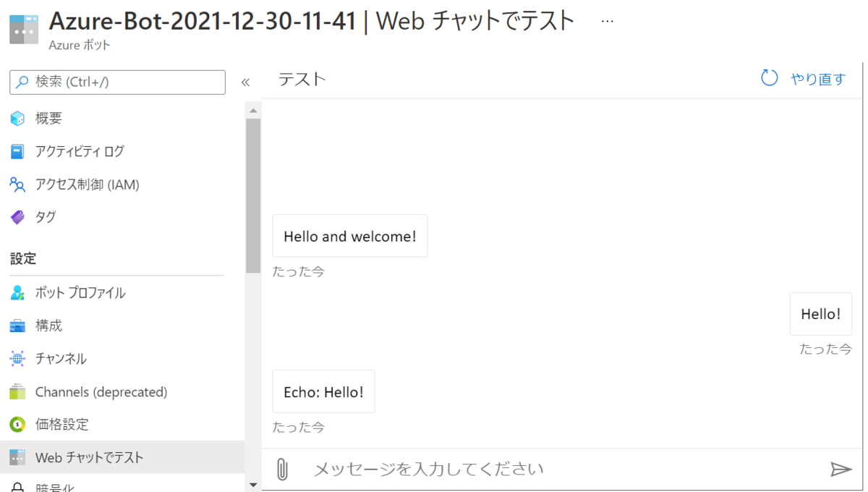Image resolution: width=868 pixels, height=492 pixels.
Task: Attach a file using the paperclip icon
Action: pyautogui.click(x=282, y=469)
